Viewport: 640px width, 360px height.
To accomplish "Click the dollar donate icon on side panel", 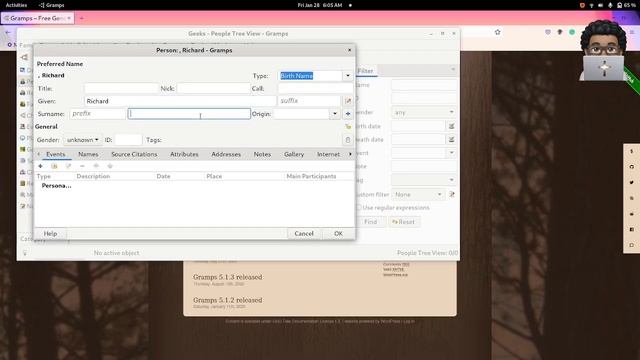I will point(631,151).
